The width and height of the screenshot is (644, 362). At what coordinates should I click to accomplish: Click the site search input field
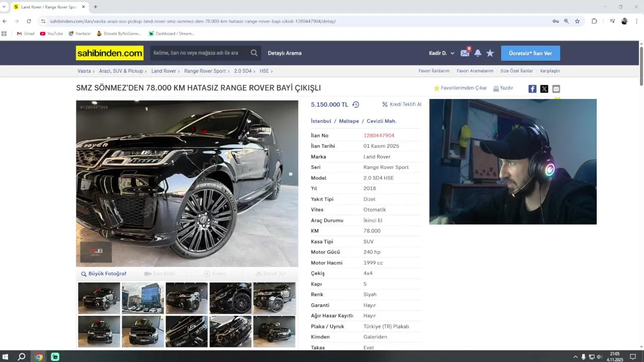pyautogui.click(x=199, y=53)
